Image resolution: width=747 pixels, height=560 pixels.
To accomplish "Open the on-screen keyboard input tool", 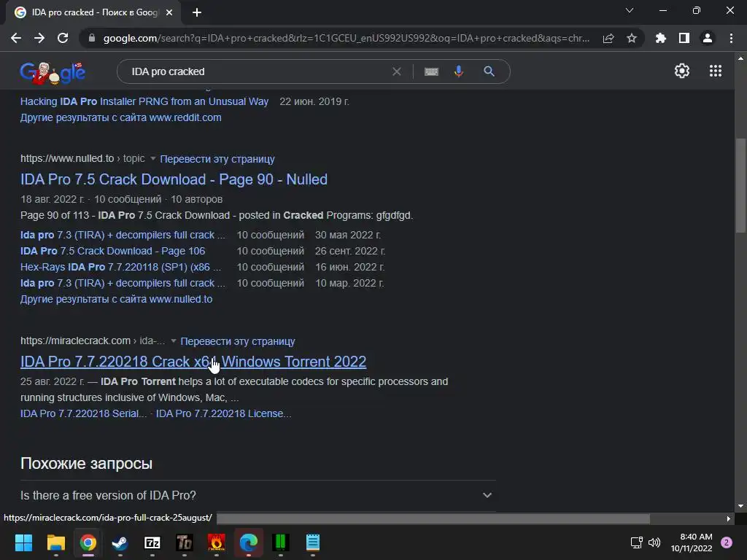I will pos(431,71).
